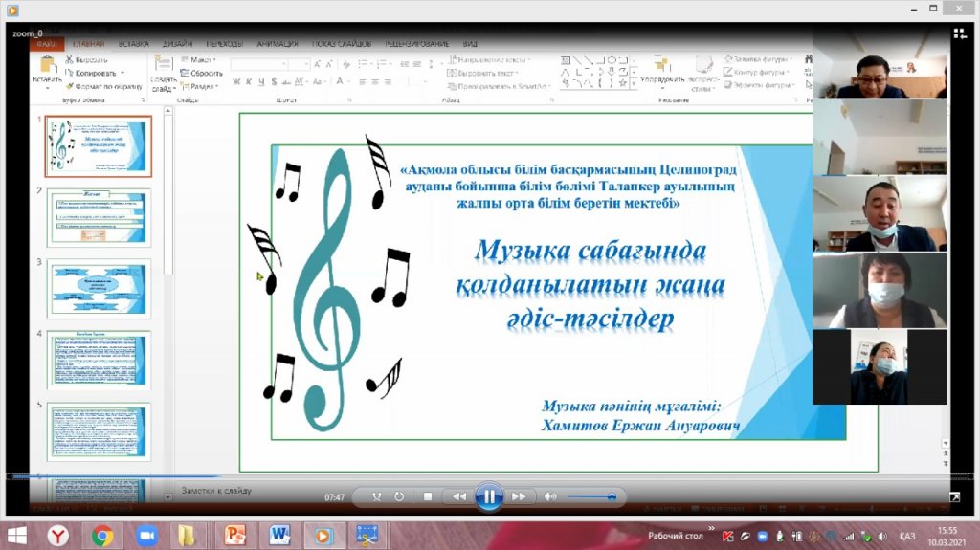Open Yandex Browser from the taskbar

[58, 535]
